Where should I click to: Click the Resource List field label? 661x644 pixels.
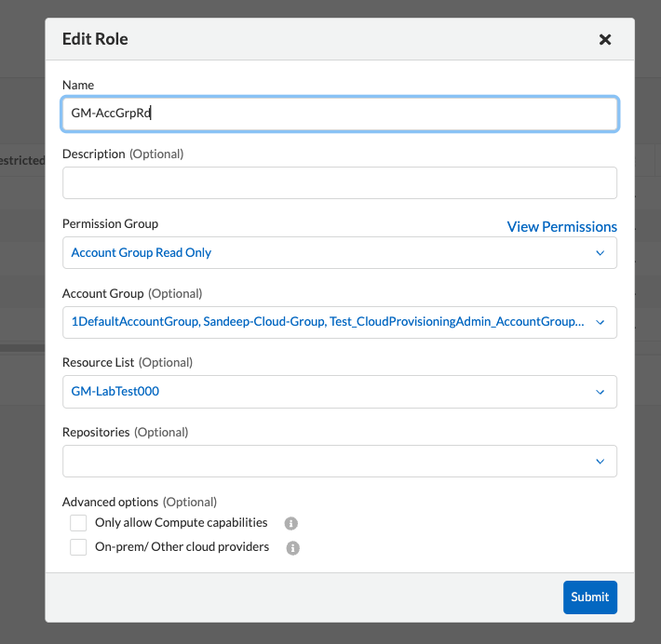98,362
